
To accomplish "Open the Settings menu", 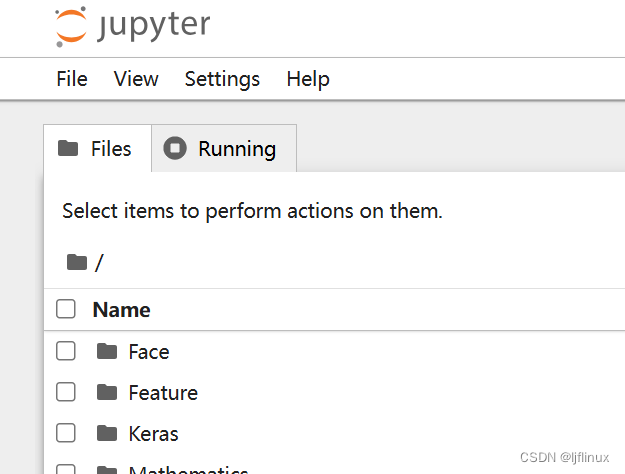I will [x=222, y=79].
